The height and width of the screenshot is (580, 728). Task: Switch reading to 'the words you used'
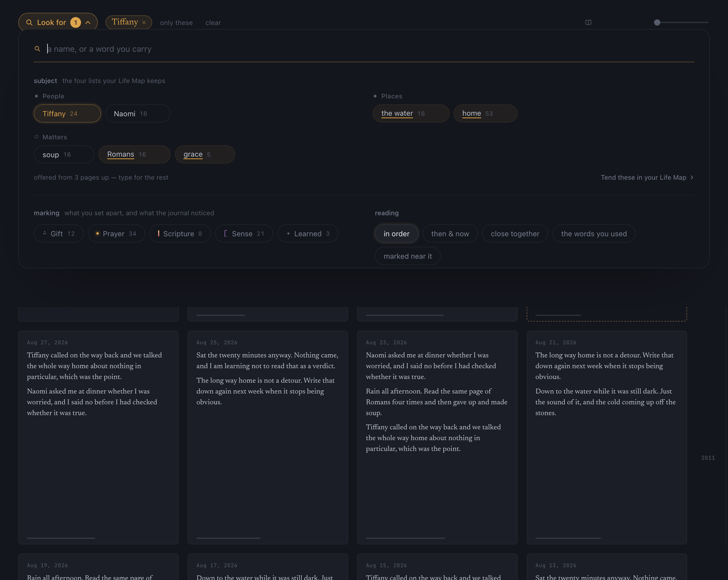click(x=594, y=234)
